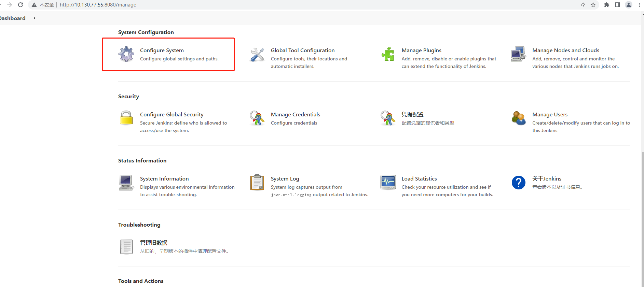This screenshot has width=644, height=287.
Task: Click the System Information computer icon
Action: (126, 183)
